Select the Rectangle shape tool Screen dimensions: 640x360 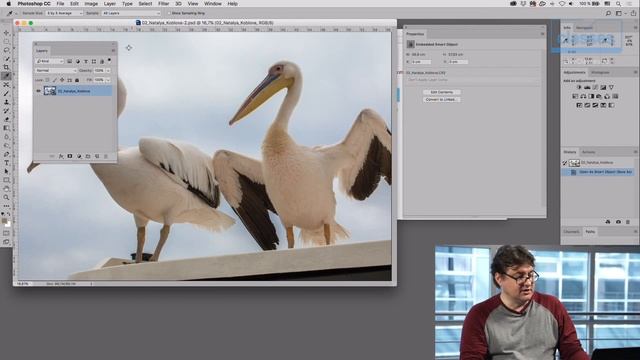[x=6, y=180]
